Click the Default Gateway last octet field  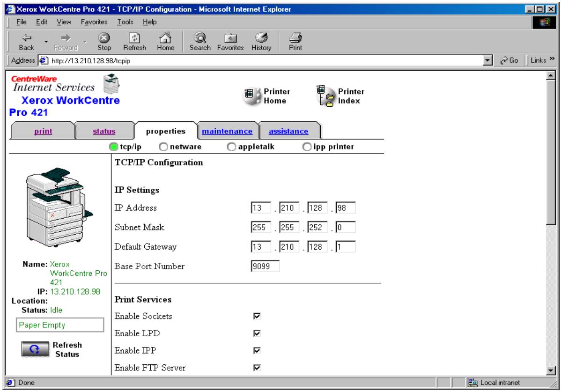[345, 246]
